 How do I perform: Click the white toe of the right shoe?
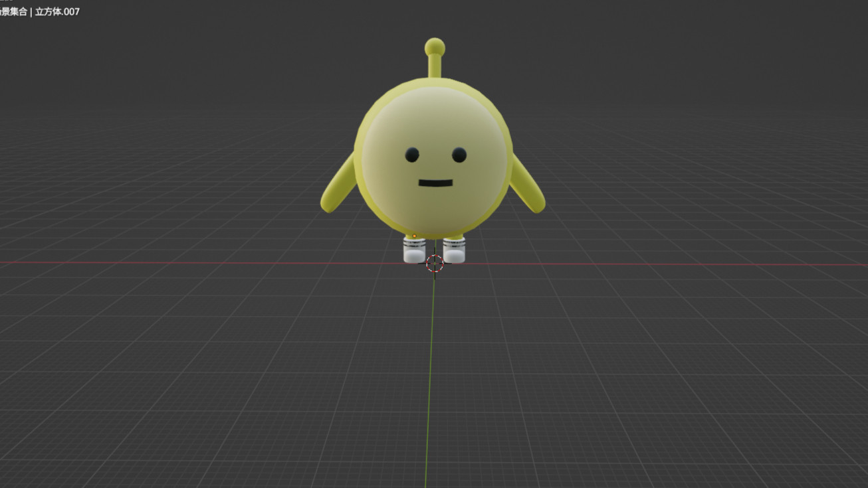[455, 256]
